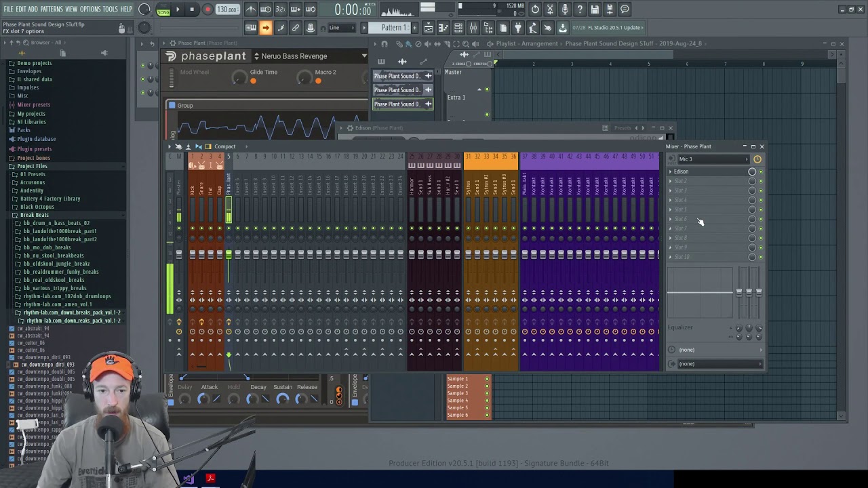Screen dimensions: 868x488
Task: Open the TOOLS menu
Action: pyautogui.click(x=111, y=9)
